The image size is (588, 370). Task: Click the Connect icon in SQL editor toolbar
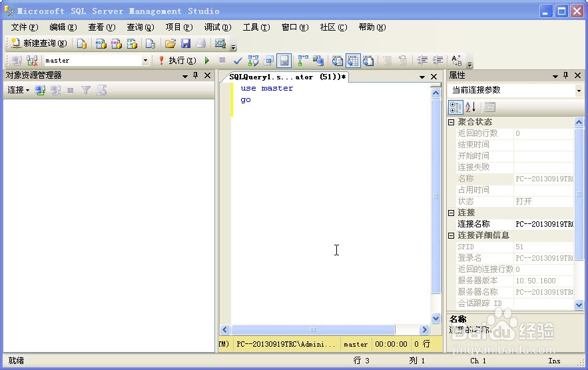coord(17,61)
